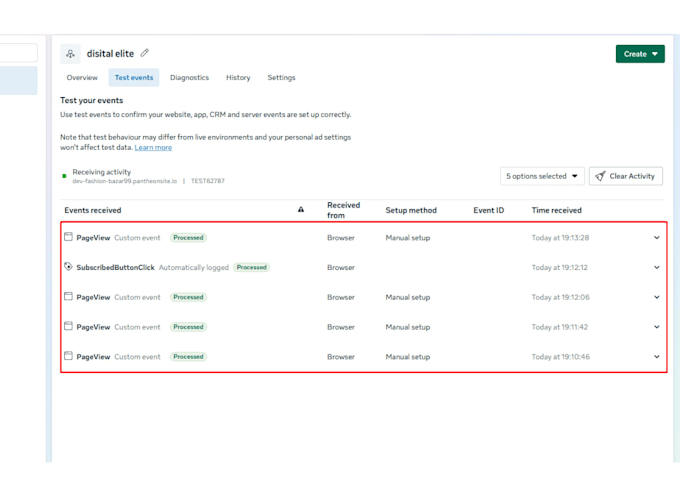Click the Processed badge on PageView 19:13:28
680x484 pixels.
(188, 238)
